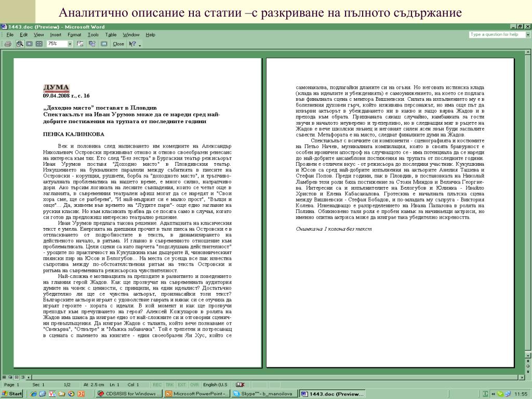Click the English (U.S language indicator
The height and width of the screenshot is (399, 532).
tap(216, 384)
